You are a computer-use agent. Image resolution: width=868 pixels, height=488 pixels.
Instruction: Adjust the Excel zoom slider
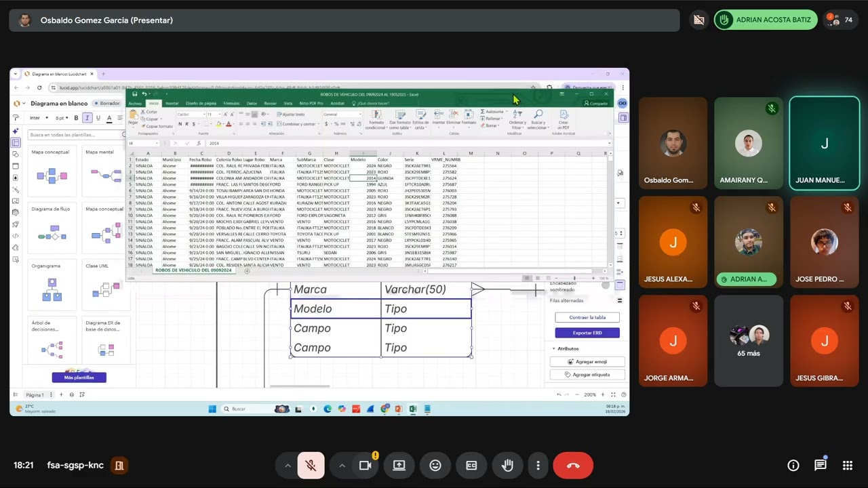574,278
